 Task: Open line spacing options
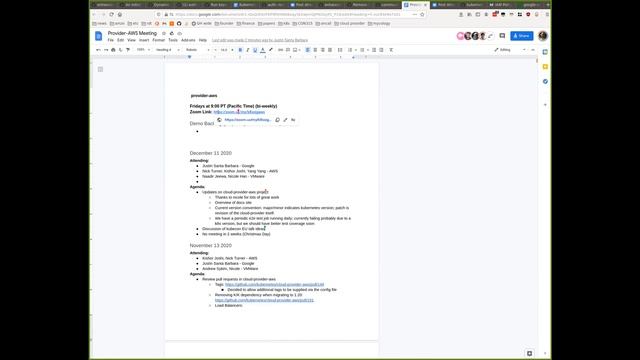(x=340, y=50)
